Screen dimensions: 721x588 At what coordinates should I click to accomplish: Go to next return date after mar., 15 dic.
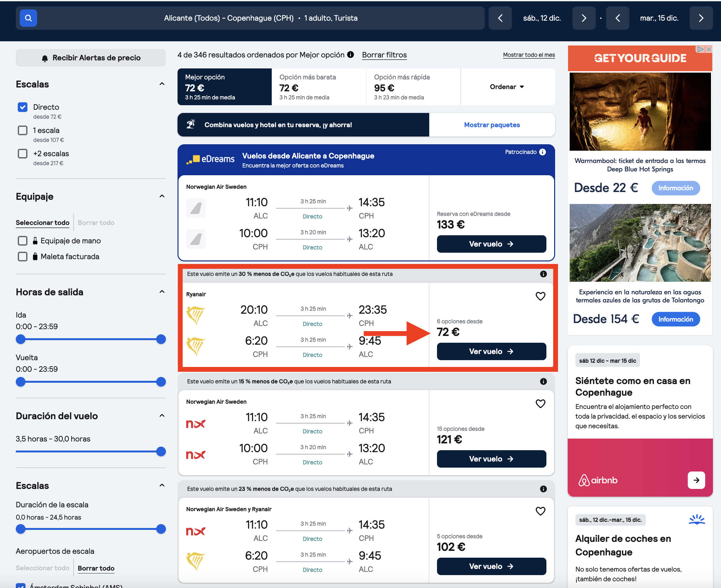701,18
